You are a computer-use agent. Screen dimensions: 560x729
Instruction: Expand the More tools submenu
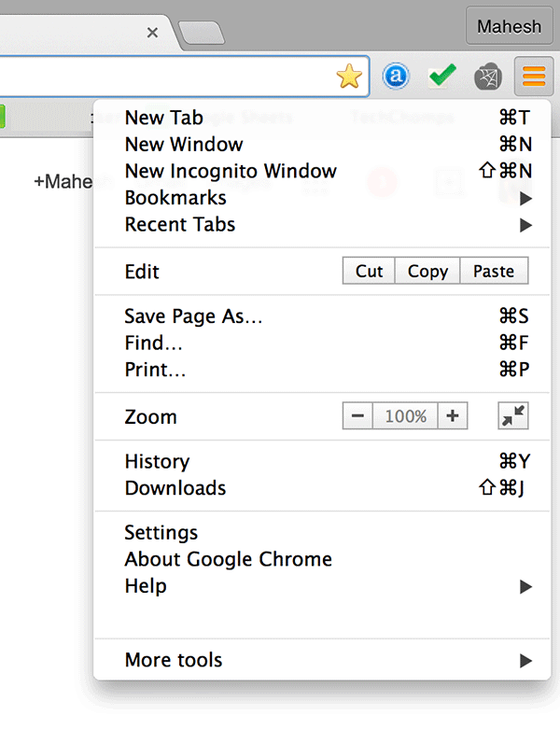pos(322,660)
